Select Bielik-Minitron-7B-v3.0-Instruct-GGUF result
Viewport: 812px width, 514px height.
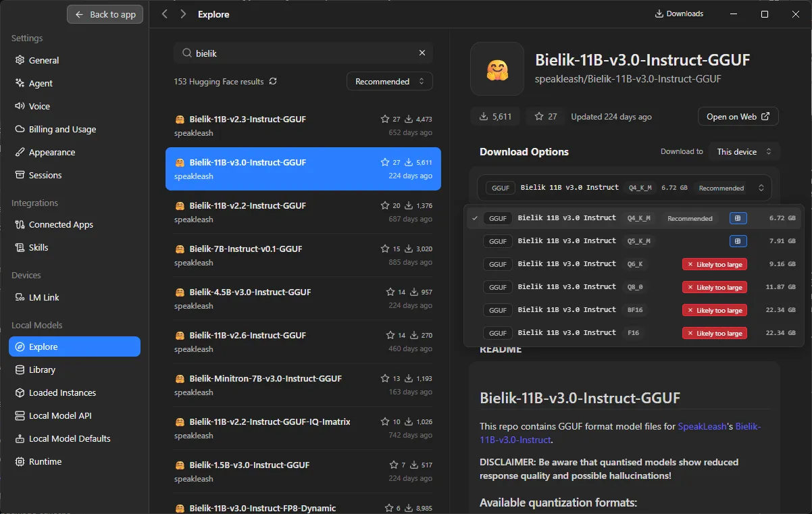tap(303, 385)
